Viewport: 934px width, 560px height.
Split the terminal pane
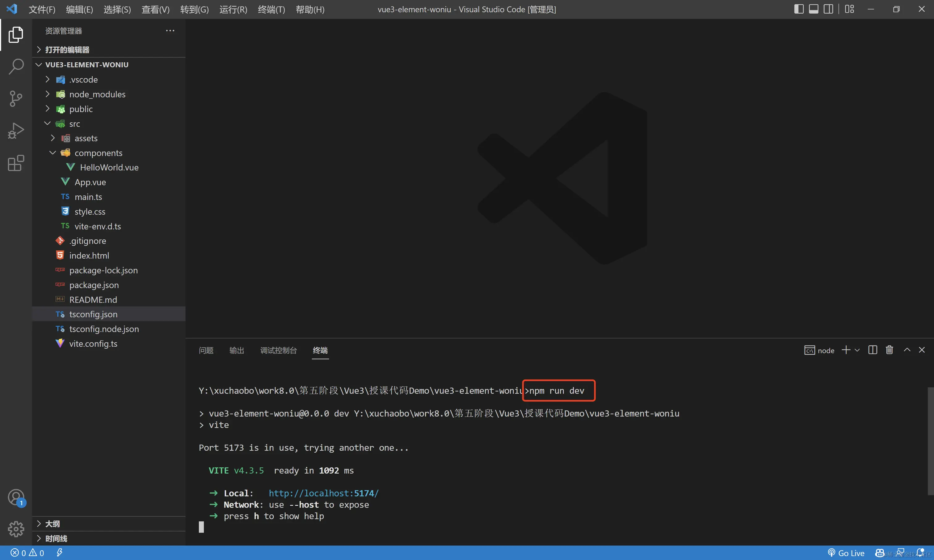pyautogui.click(x=873, y=350)
